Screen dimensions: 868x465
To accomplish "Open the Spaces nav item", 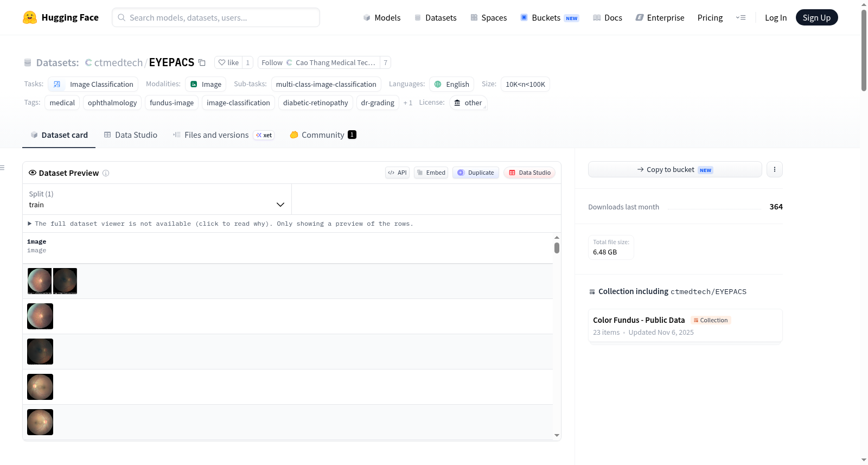I will point(488,17).
